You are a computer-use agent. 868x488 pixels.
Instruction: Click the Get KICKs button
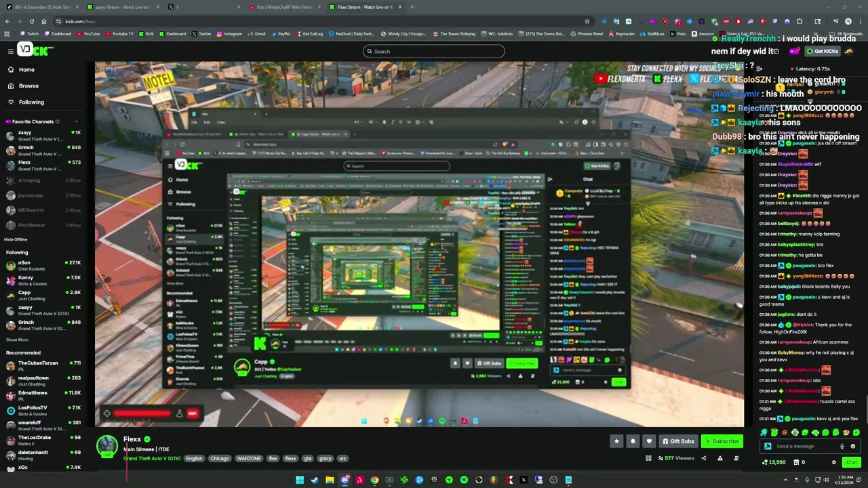[x=822, y=52]
